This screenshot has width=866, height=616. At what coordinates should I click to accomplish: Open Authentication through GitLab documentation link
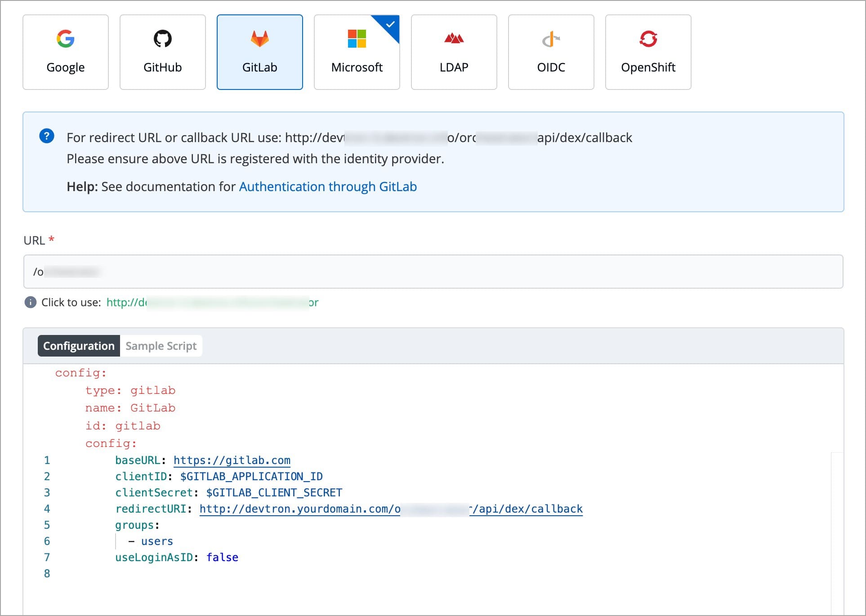click(x=328, y=187)
